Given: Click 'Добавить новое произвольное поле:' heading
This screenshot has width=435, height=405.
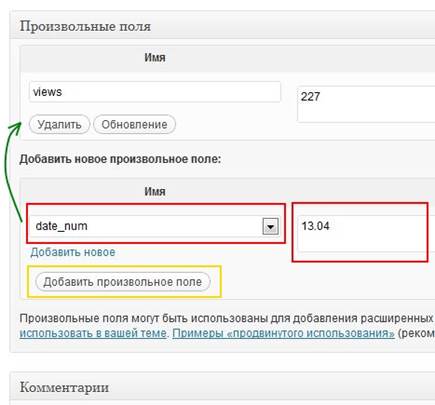Looking at the screenshot, I should [120, 159].
